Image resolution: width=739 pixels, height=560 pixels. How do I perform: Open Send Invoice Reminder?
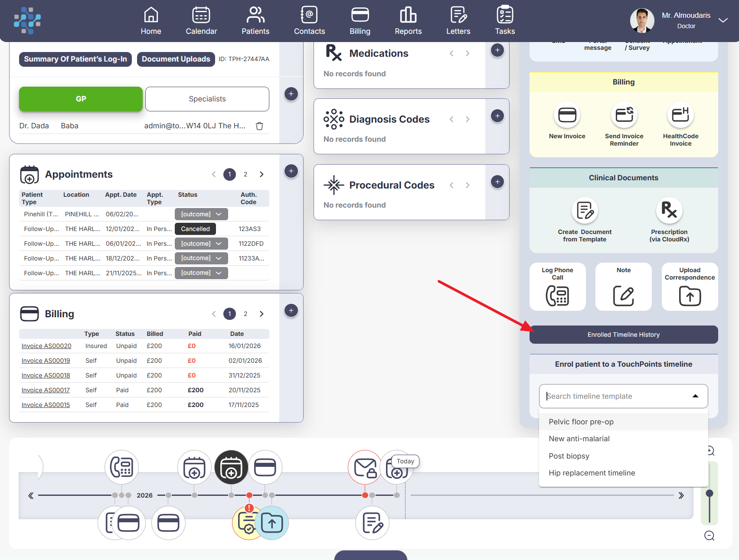[624, 115]
